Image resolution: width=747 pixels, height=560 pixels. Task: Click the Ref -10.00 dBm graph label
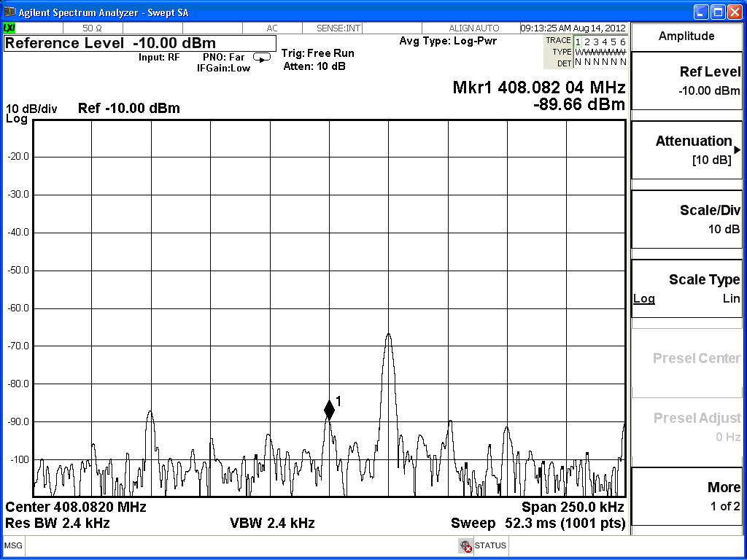129,108
